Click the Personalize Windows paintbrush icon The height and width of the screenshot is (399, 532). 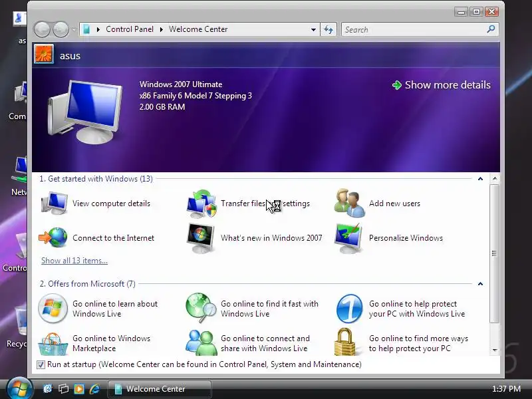pyautogui.click(x=348, y=238)
